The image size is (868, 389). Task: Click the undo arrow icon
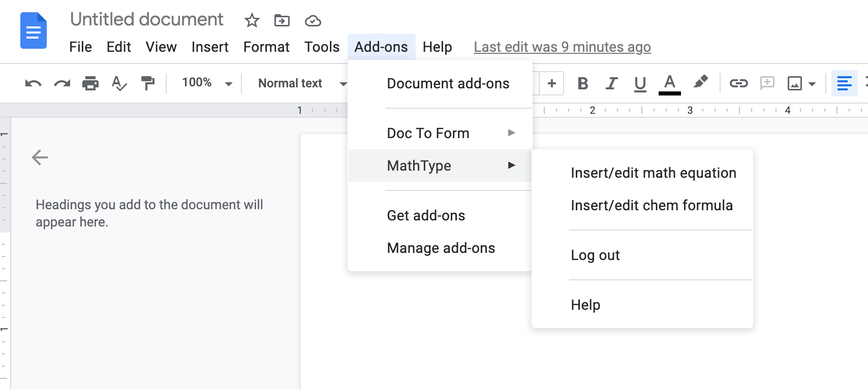click(33, 83)
